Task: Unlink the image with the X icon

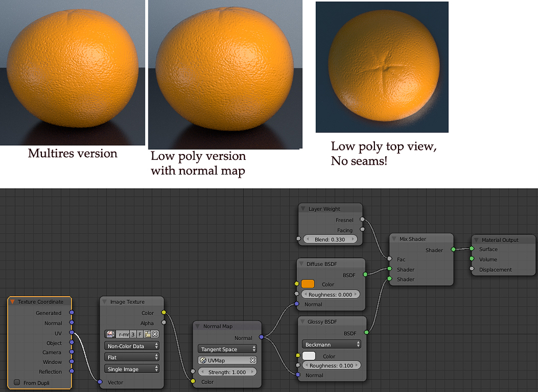Action: click(x=155, y=334)
